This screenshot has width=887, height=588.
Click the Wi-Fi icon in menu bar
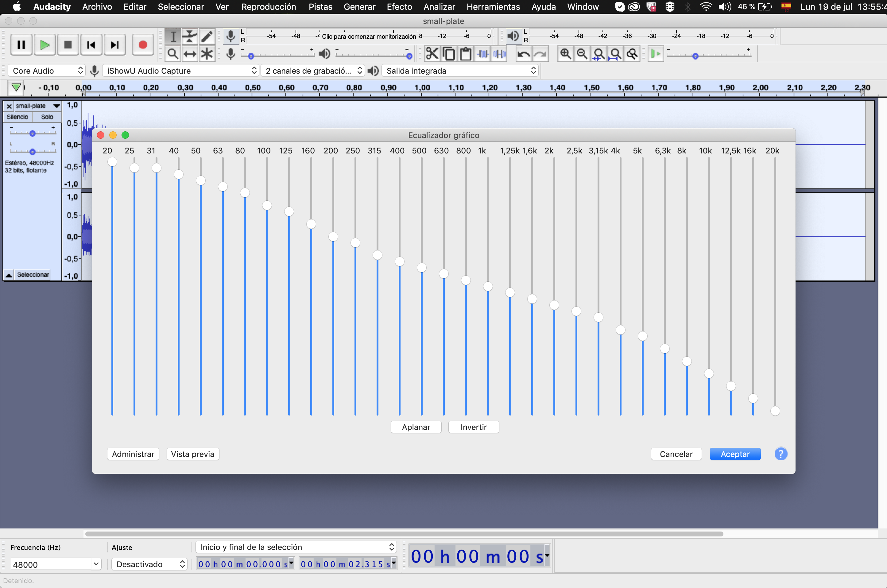pos(706,7)
